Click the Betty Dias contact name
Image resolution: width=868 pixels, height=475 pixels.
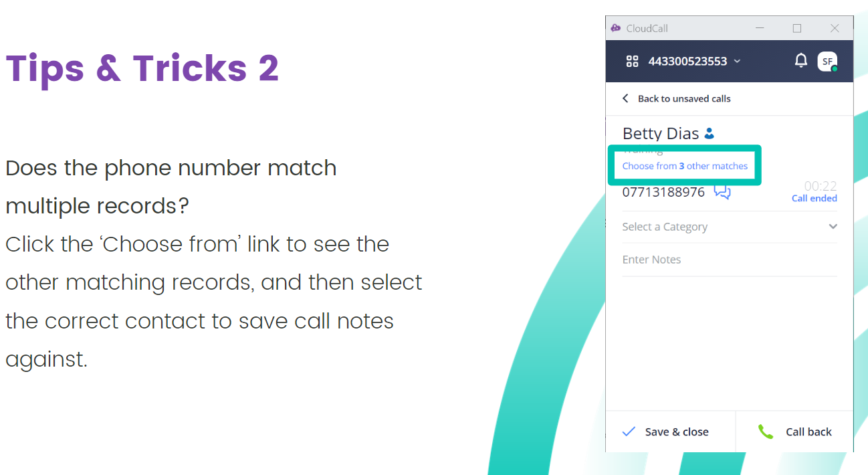(x=661, y=134)
